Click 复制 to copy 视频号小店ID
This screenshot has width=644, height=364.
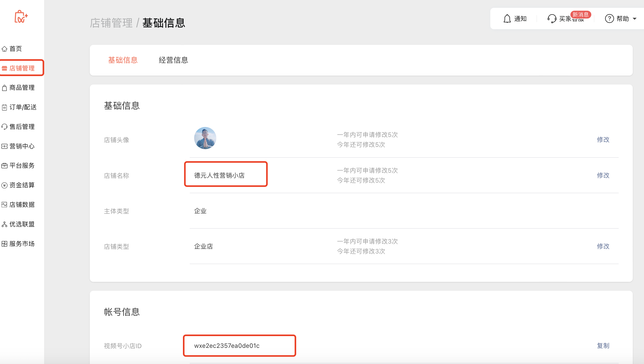[603, 345]
